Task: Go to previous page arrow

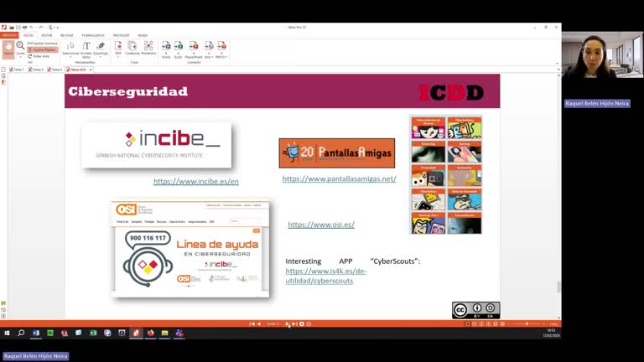Action: 259,323
